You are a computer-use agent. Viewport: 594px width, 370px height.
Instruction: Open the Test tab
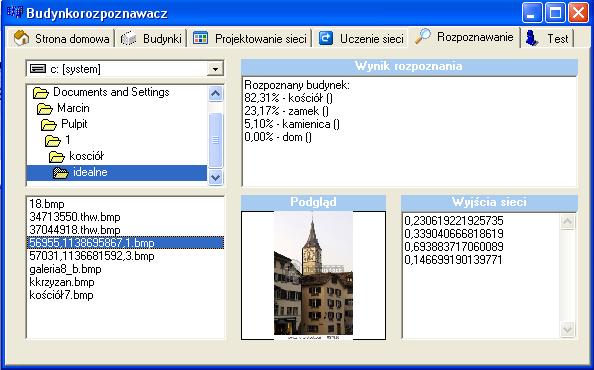(x=547, y=38)
